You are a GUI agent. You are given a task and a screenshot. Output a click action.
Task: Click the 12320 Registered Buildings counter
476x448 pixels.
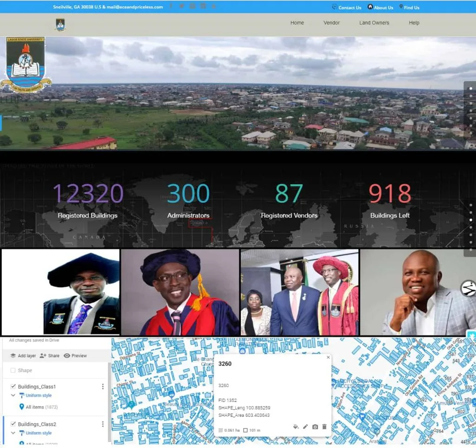[x=88, y=201]
